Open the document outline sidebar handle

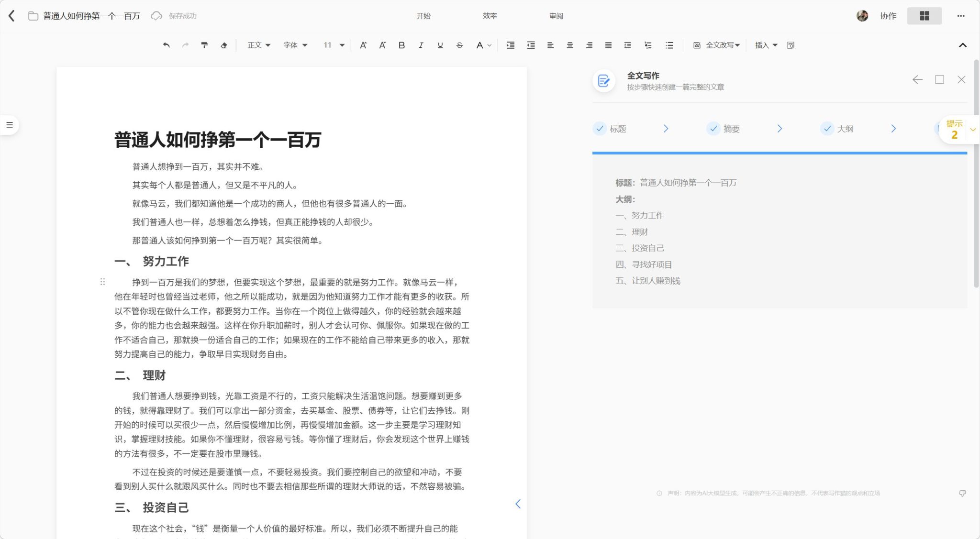coord(9,125)
